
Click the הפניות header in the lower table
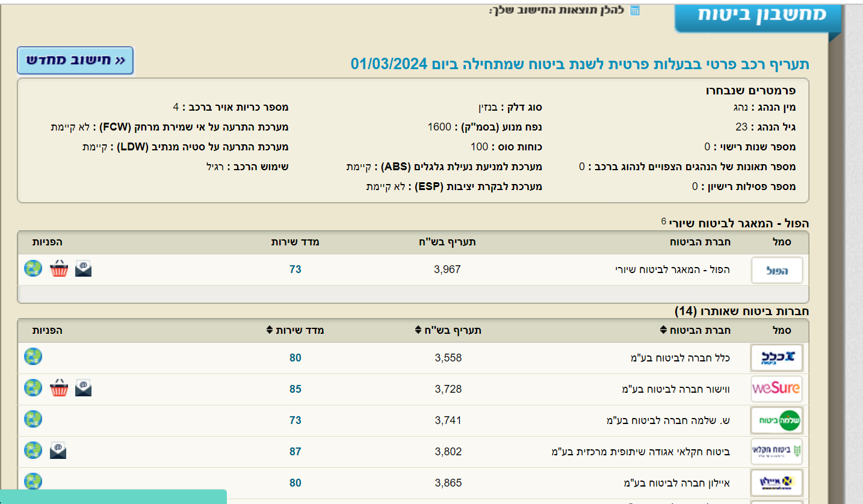48,330
